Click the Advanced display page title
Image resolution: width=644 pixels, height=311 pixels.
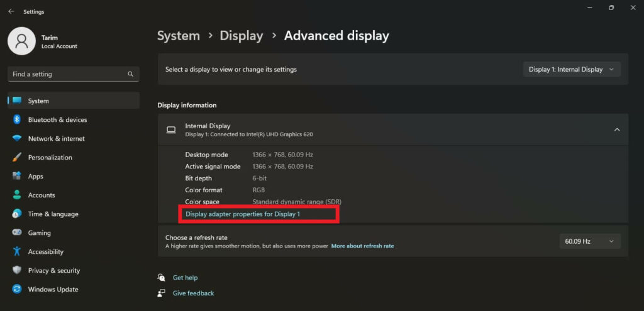[x=336, y=36]
